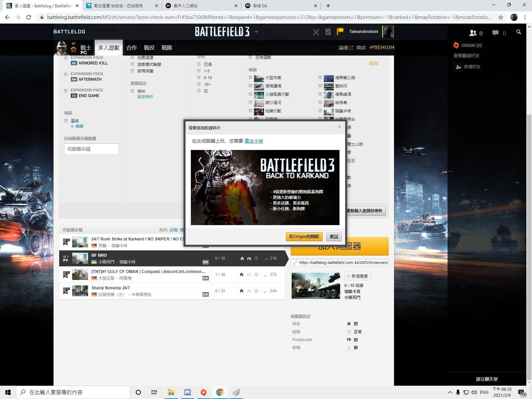The image size is (532, 399).
Task: Click the Battlelog logo
Action: (69, 32)
